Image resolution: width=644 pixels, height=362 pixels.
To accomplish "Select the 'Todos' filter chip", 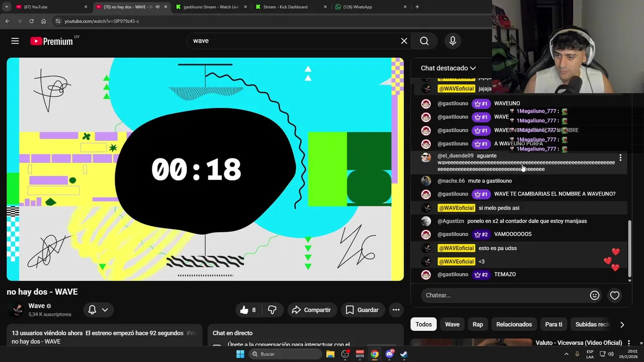I will 424,324.
